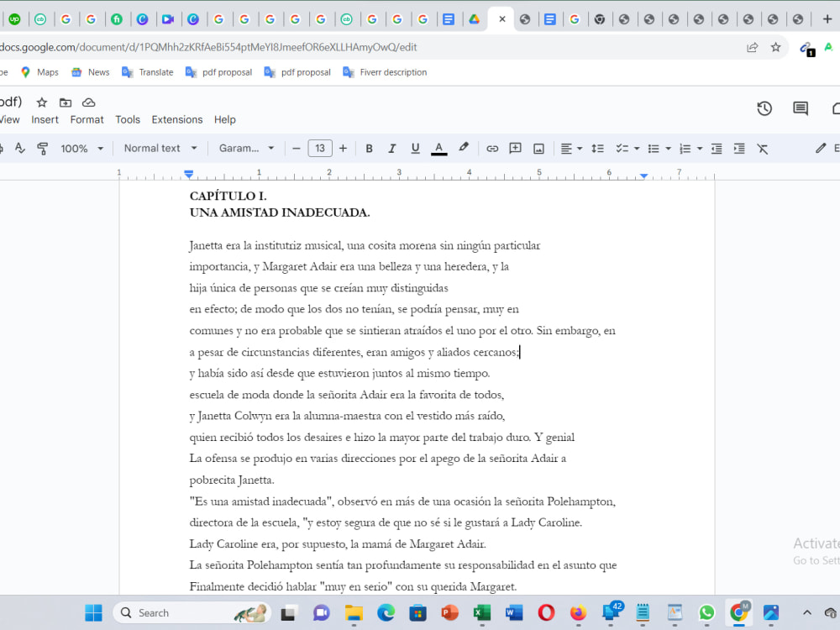Apply checklist formatting
This screenshot has width=840, height=630.
622,149
